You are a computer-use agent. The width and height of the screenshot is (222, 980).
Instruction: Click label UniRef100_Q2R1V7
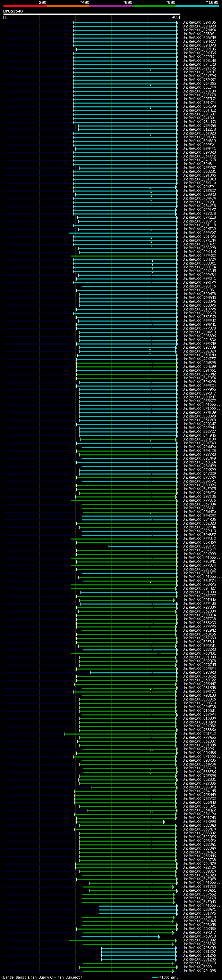(x=199, y=210)
